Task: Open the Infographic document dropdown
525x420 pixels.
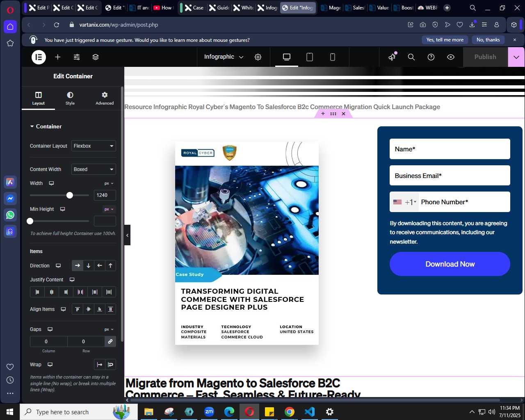Action: [x=224, y=57]
